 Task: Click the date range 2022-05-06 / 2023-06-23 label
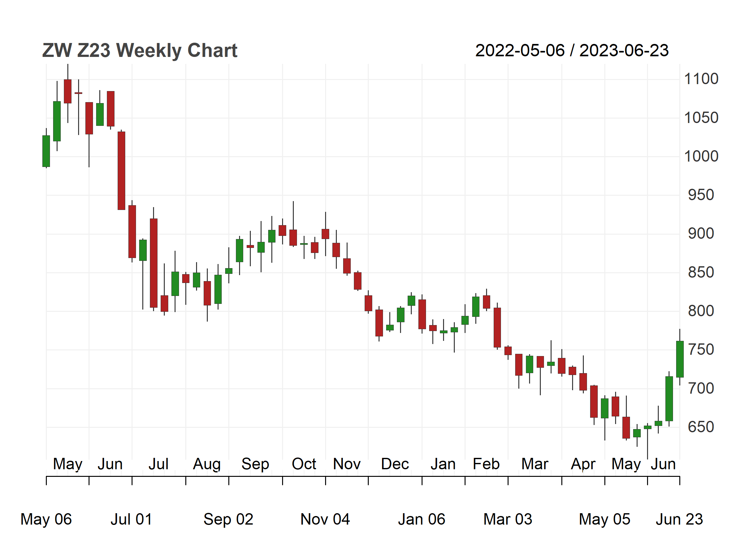572,51
